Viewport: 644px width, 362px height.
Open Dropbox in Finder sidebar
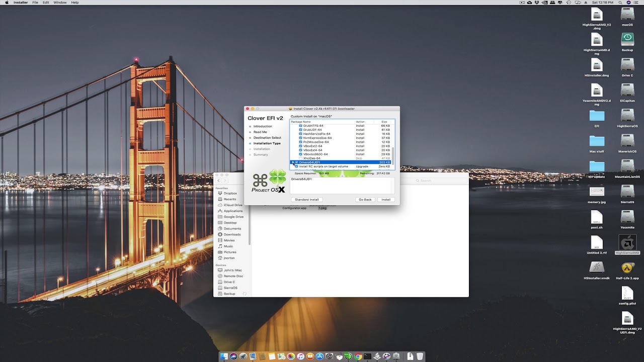[x=230, y=193]
